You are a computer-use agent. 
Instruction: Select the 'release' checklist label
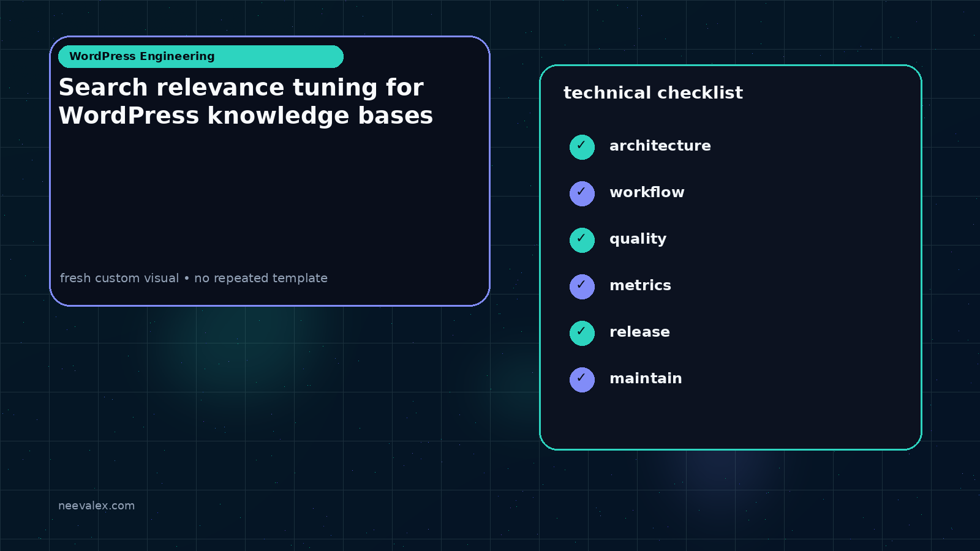tap(639, 332)
